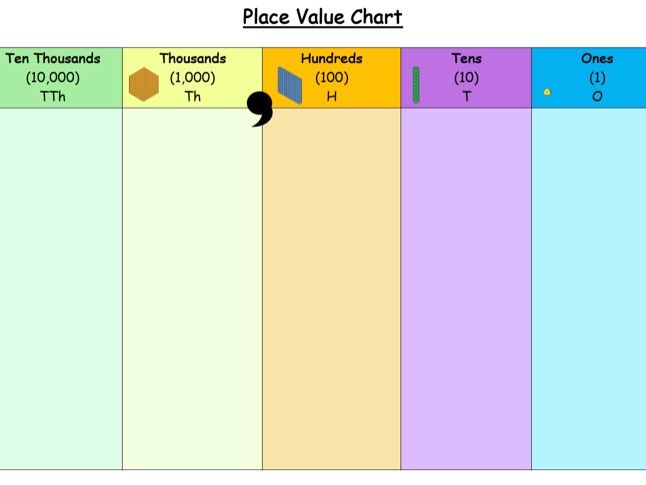This screenshot has width=646, height=485.
Task: Click the orange hexagon thousands block icon
Action: point(144,84)
